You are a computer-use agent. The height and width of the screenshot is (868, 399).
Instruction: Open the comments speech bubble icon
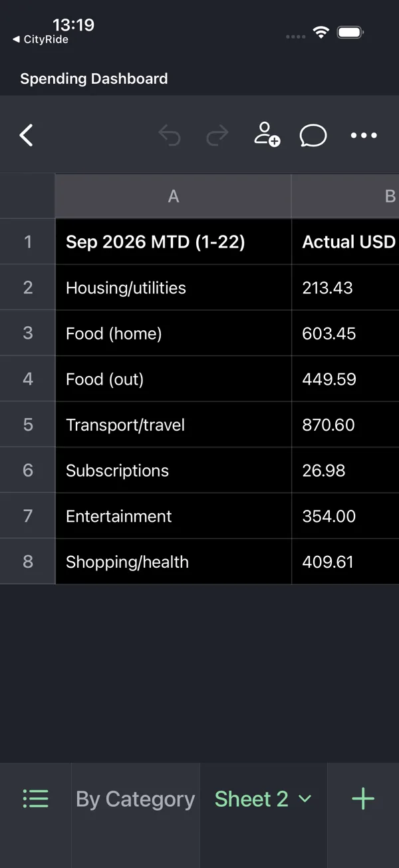(x=313, y=136)
